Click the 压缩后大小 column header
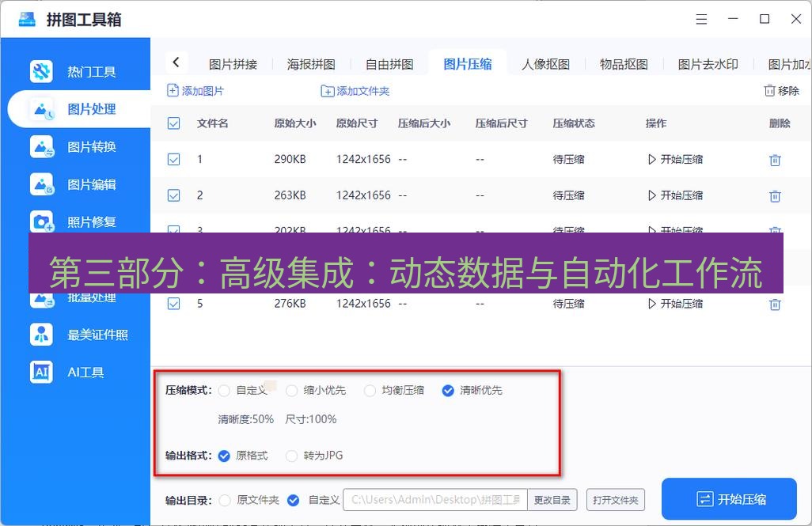 [424, 123]
